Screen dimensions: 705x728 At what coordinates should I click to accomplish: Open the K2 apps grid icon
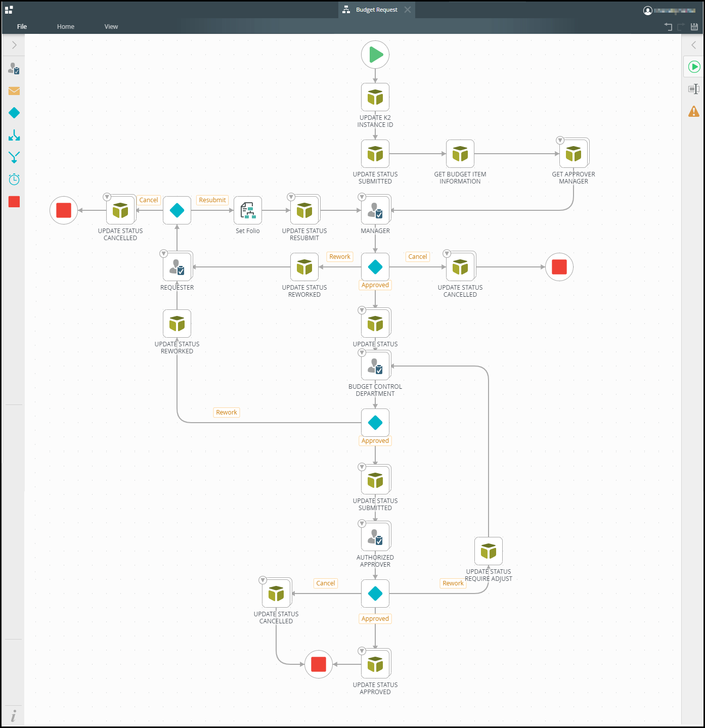[x=9, y=10]
